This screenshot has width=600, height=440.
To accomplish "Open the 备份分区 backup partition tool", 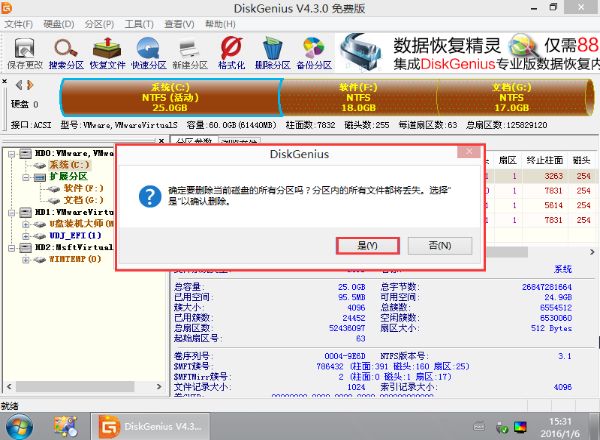I will pos(314,53).
